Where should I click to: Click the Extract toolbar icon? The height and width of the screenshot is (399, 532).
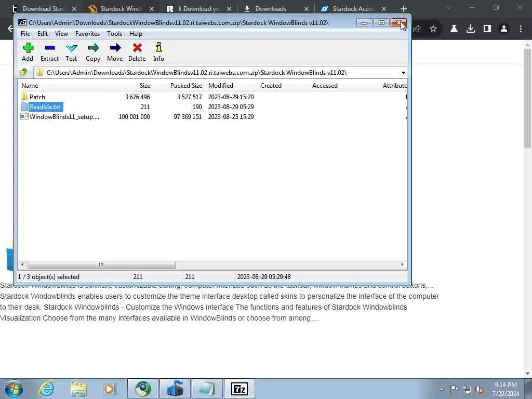coord(49,52)
